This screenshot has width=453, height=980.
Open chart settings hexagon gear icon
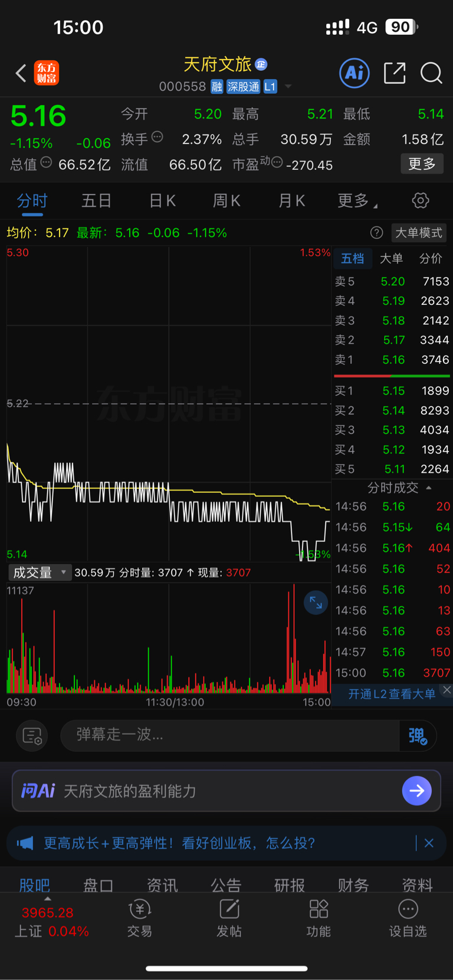pos(421,200)
